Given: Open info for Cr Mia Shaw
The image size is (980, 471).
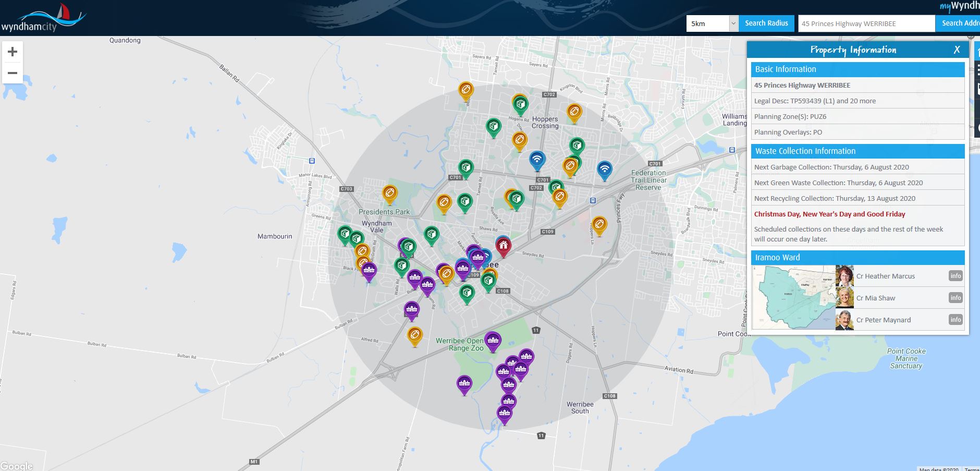Looking at the screenshot, I should click(955, 298).
